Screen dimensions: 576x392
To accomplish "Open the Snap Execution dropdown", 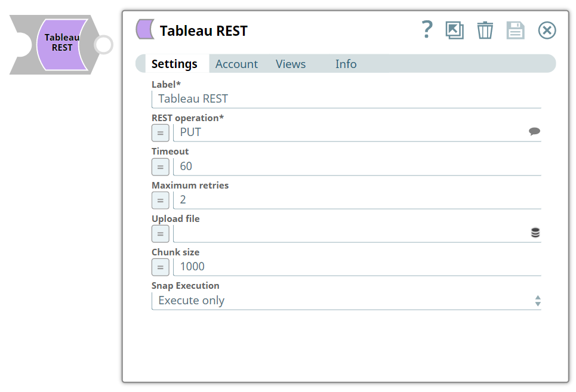I will [346, 300].
